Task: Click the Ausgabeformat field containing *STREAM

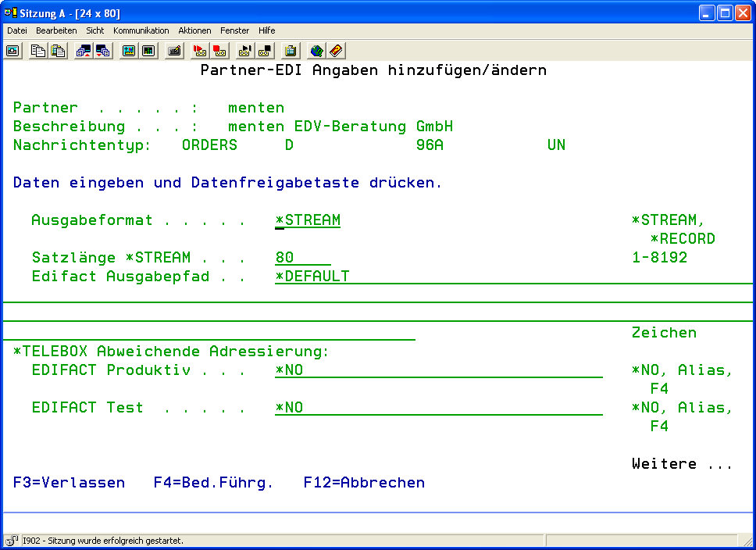Action: (x=308, y=221)
